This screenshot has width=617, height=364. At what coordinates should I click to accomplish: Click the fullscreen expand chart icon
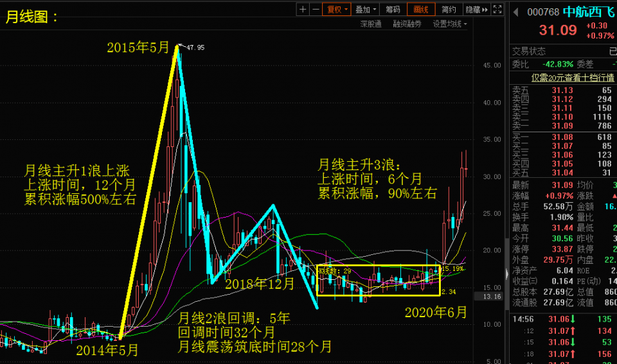[497, 9]
